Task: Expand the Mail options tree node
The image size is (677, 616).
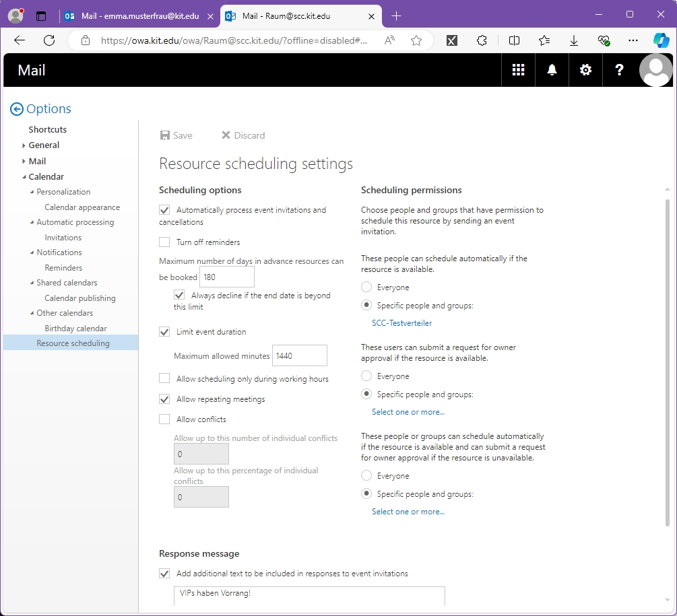Action: pyautogui.click(x=24, y=162)
